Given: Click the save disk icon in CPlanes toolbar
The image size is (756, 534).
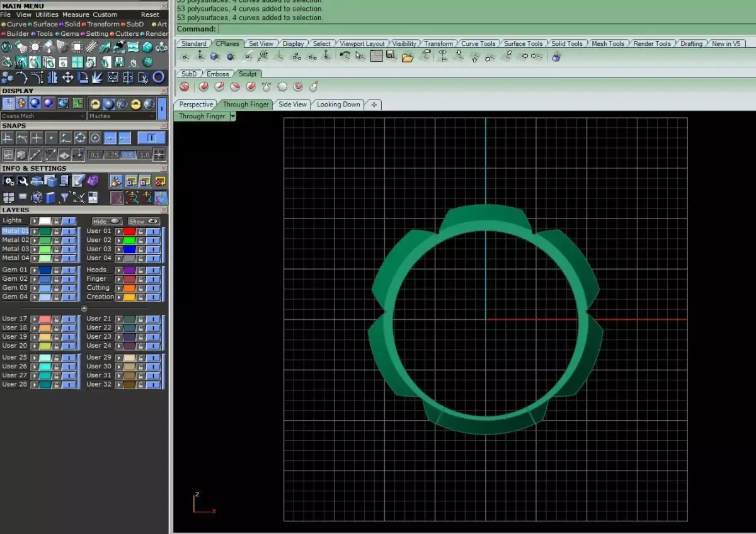Looking at the screenshot, I should [391, 56].
